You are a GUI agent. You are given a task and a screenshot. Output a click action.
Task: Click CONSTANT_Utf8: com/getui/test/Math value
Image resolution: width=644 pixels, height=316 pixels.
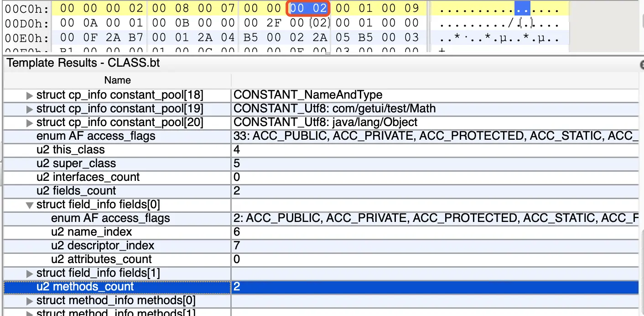click(x=334, y=109)
